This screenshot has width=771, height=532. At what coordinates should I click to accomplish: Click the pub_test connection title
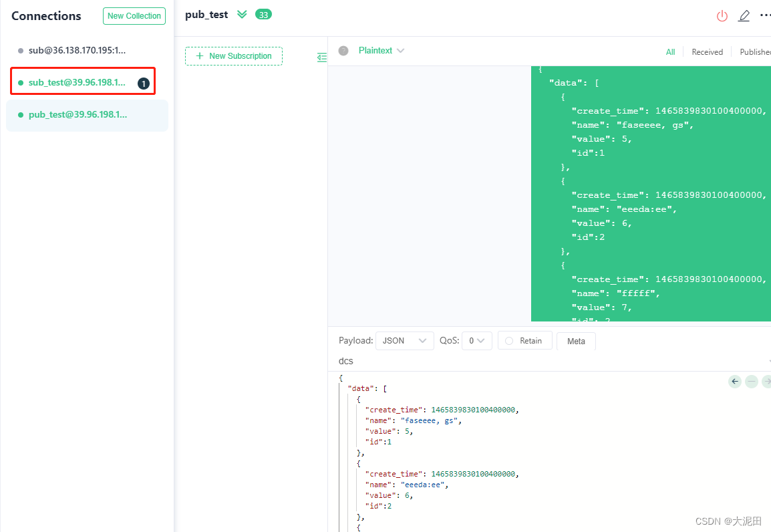coord(206,15)
